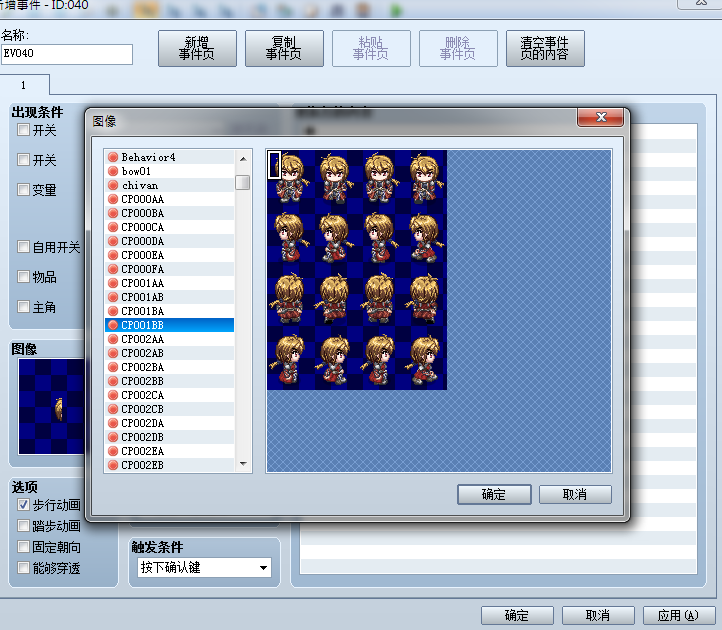This screenshot has height=630, width=722.
Task: Click the event graphic preview thumbnail
Action: (52, 407)
